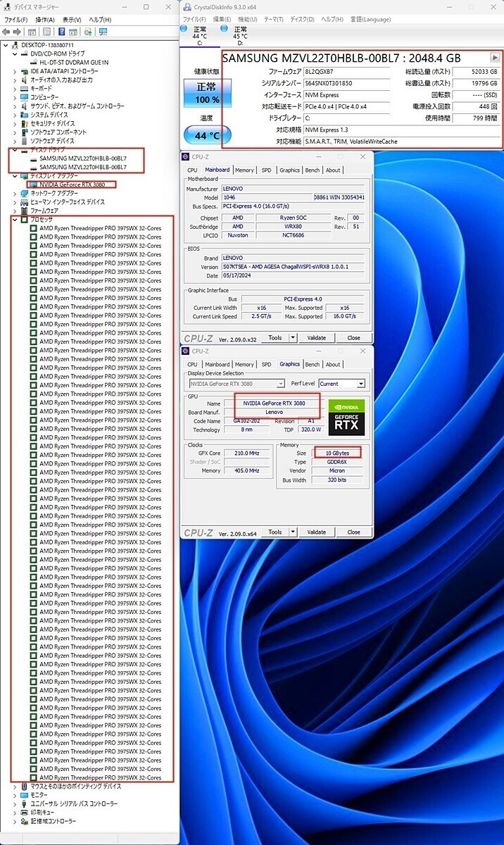Click the icon beside システム デバイス
The image size is (504, 845).
point(24,114)
